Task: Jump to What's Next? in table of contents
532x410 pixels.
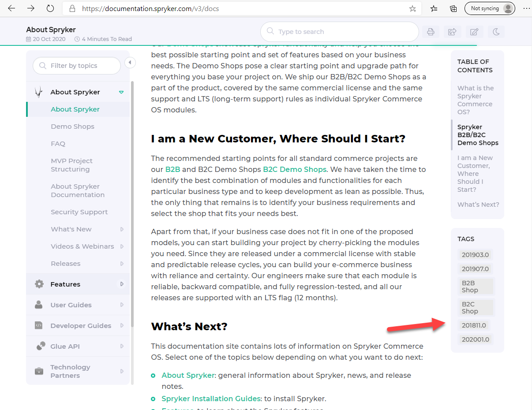Action: [x=478, y=205]
